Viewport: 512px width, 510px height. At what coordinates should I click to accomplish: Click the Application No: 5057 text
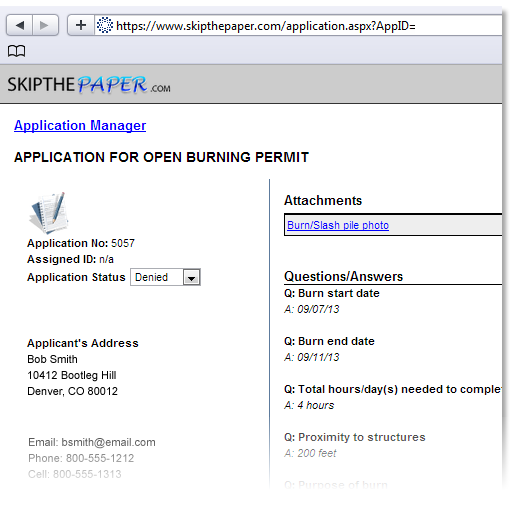(x=81, y=243)
